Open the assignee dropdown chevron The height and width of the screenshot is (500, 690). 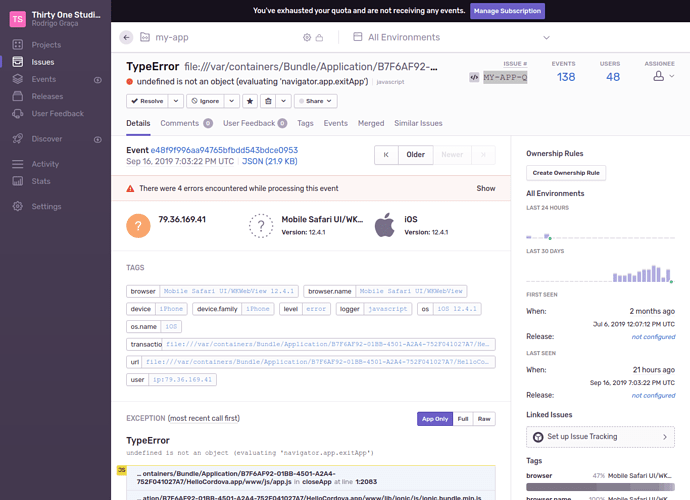[672, 76]
